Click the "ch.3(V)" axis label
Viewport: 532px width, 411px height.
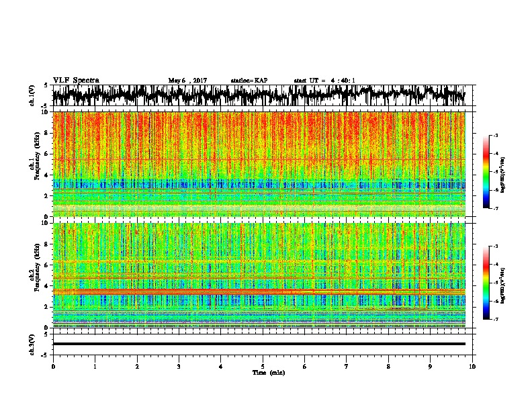tap(32, 345)
